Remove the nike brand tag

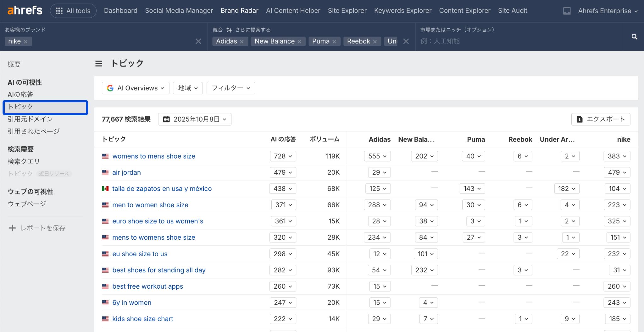[x=26, y=42]
